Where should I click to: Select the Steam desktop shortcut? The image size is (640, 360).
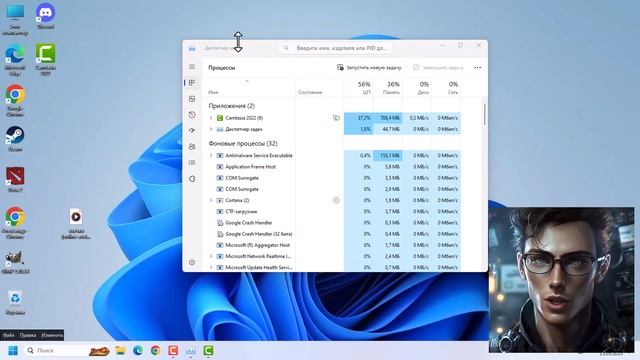click(15, 139)
